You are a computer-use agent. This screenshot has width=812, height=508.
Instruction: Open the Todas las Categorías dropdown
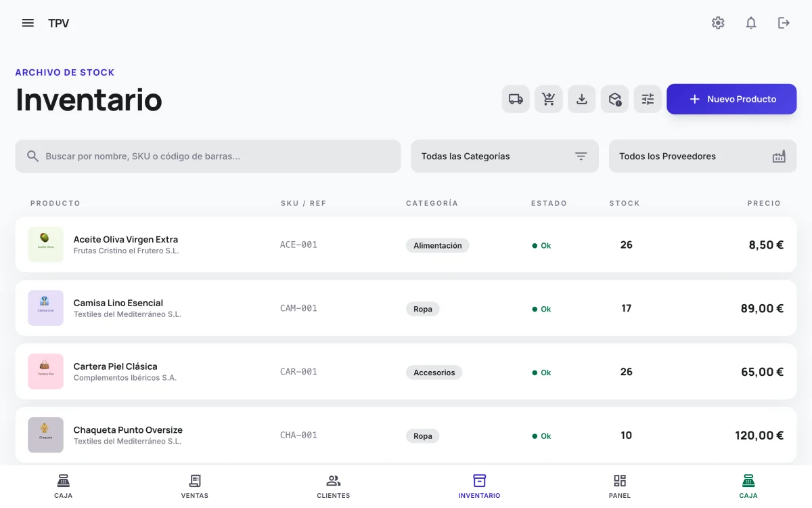pos(505,156)
